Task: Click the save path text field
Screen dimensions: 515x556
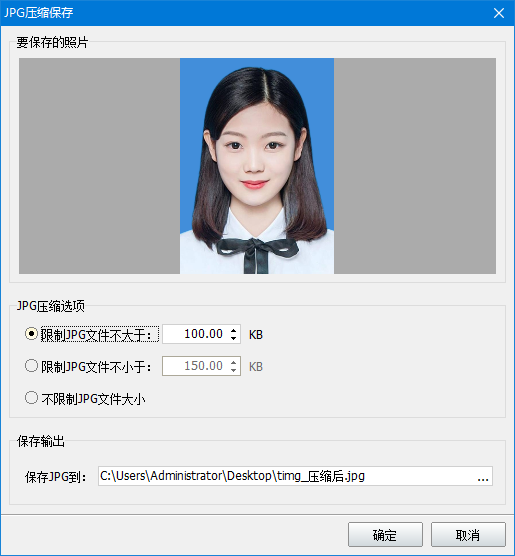Action: point(286,476)
